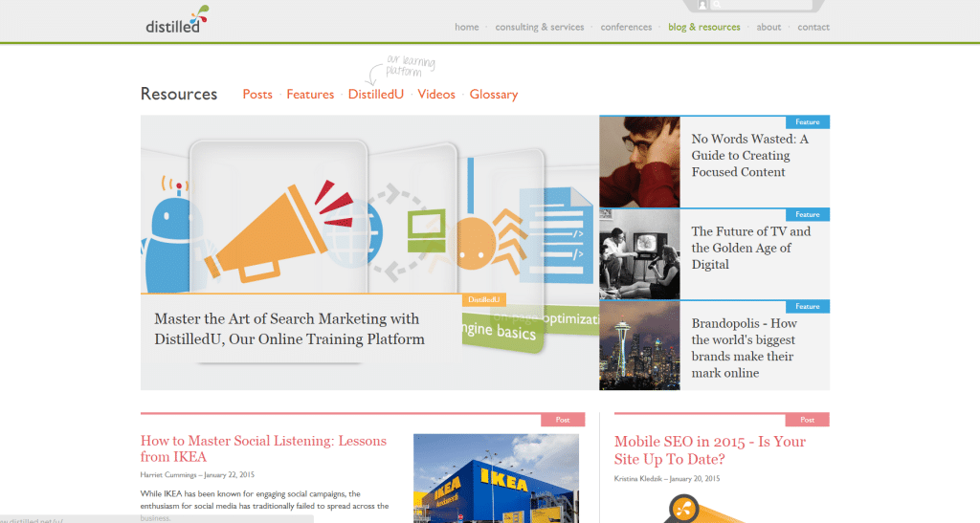Screen dimensions: 980x523
Task: Open the DistilledU tab
Action: [375, 95]
